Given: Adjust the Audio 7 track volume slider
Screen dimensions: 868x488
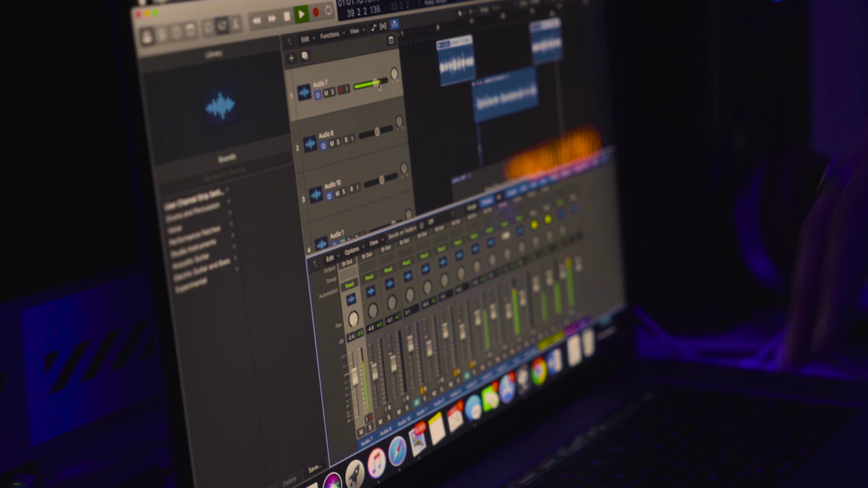Looking at the screenshot, I should (370, 84).
